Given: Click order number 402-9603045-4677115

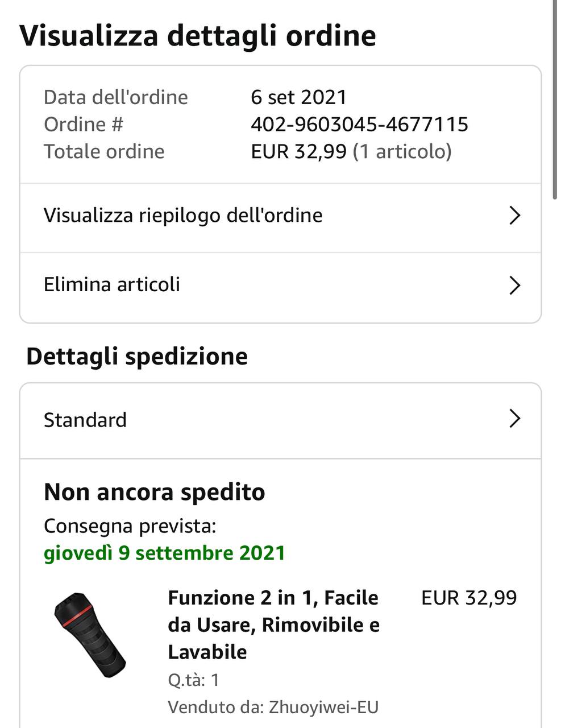Looking at the screenshot, I should point(359,124).
